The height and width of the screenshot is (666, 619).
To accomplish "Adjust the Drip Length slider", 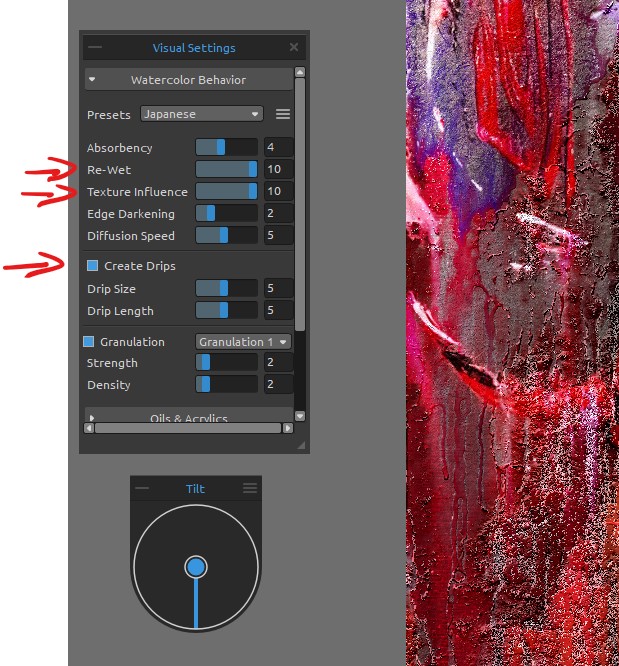I will pos(226,310).
